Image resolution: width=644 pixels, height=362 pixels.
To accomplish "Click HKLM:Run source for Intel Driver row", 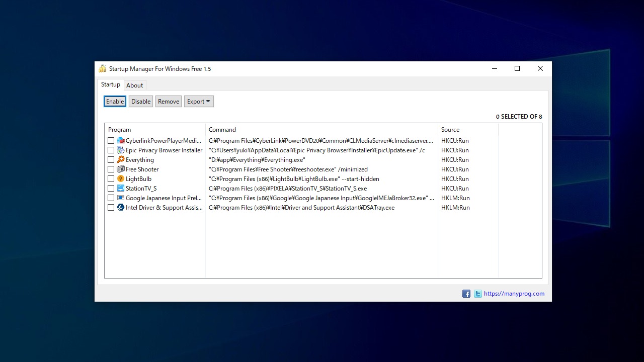I will pos(455,208).
